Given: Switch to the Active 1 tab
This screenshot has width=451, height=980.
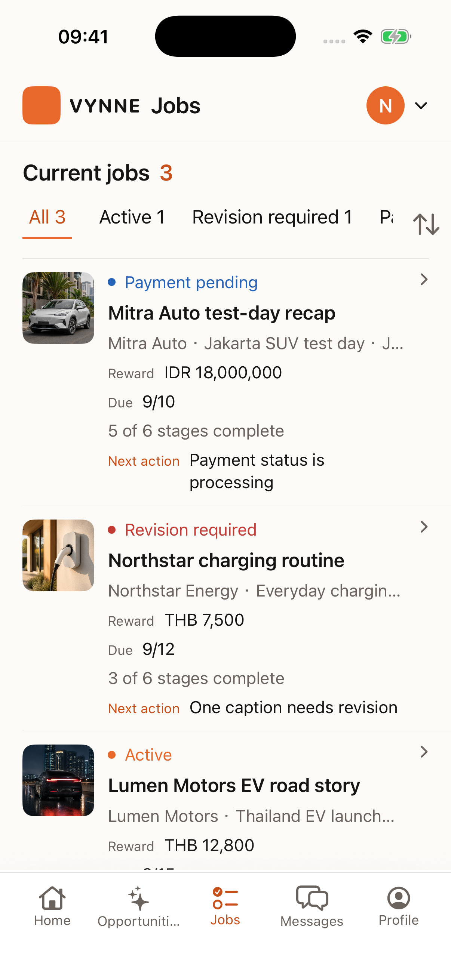Looking at the screenshot, I should pos(132,217).
